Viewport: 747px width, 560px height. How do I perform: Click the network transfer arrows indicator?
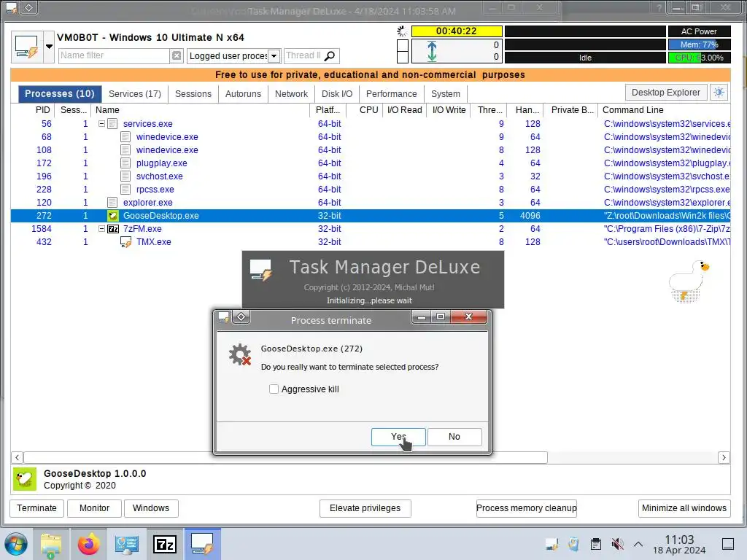[x=432, y=51]
